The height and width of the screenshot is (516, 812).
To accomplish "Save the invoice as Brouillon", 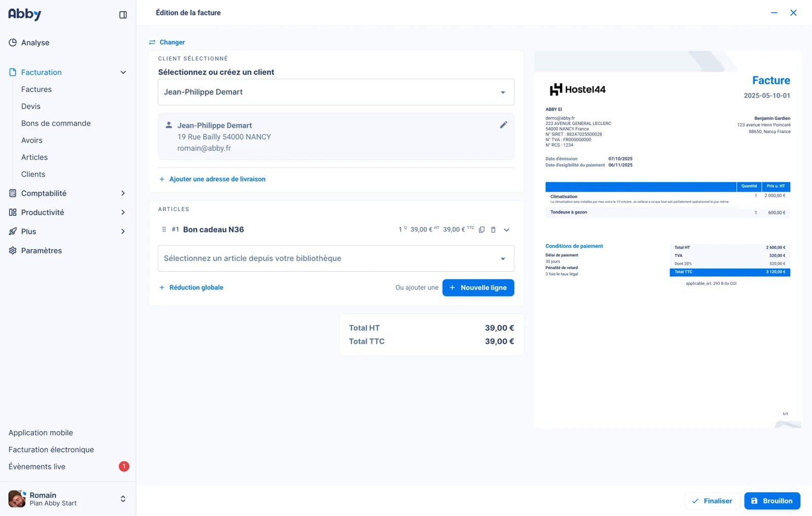I will 772,501.
